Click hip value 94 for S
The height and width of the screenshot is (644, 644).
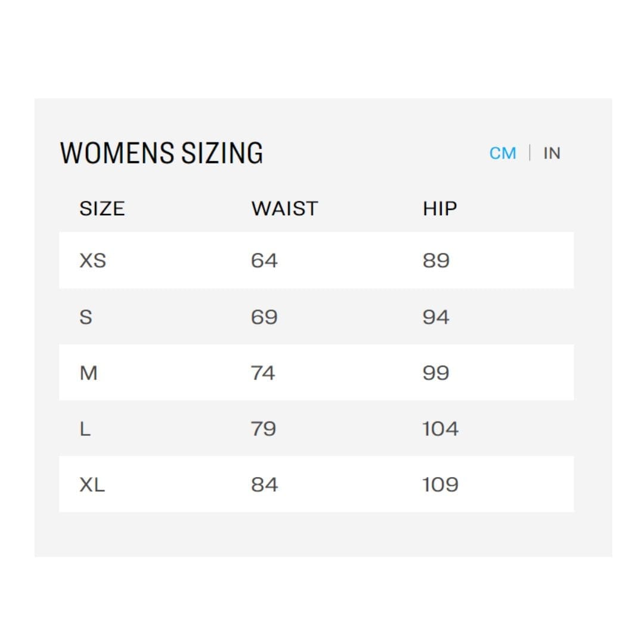click(436, 317)
